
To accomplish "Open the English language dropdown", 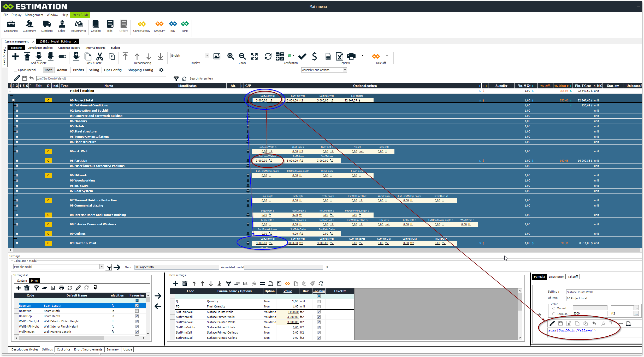I will pos(207,56).
